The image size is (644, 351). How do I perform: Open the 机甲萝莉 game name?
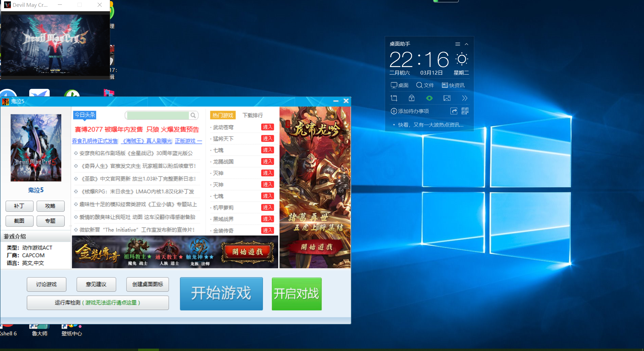point(223,208)
